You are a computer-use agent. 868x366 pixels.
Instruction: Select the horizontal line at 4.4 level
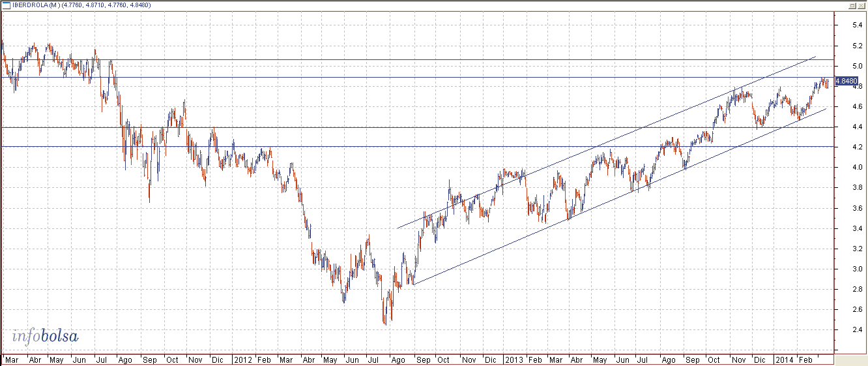click(417, 127)
